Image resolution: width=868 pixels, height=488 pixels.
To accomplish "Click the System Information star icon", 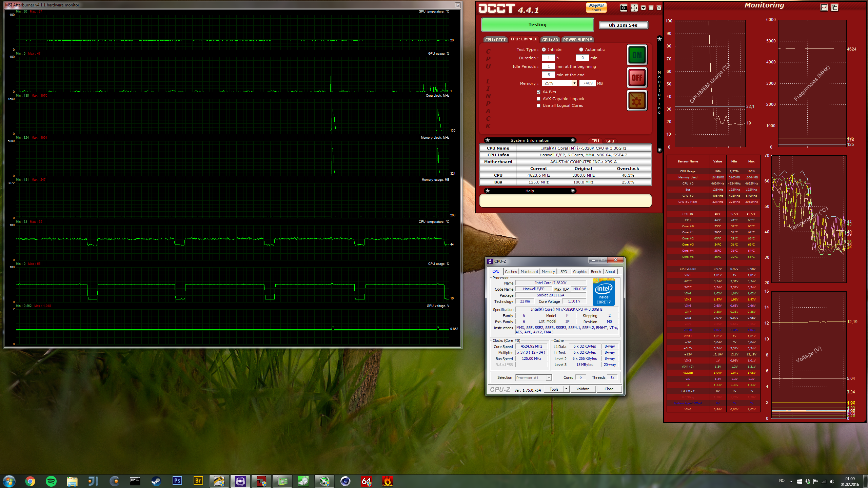I will [488, 140].
